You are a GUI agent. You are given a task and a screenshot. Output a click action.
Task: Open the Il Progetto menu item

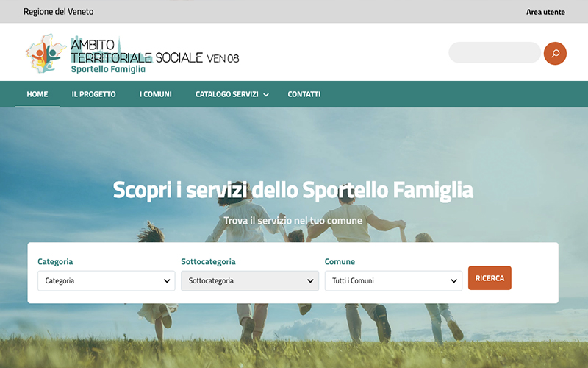click(x=94, y=94)
